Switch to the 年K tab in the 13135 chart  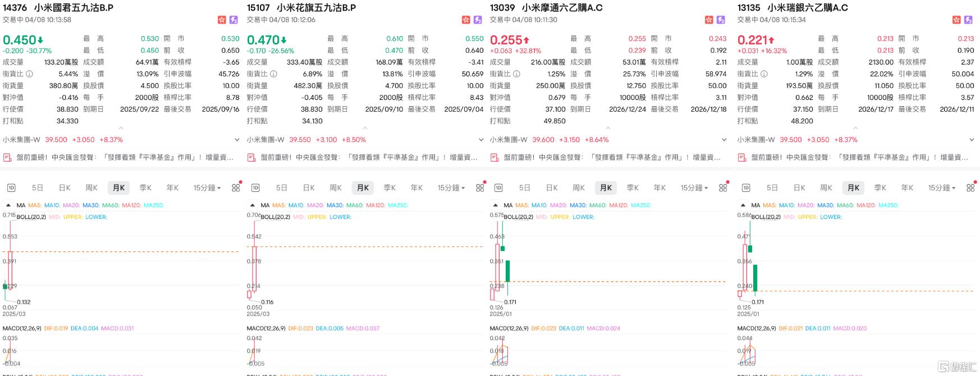pos(907,188)
